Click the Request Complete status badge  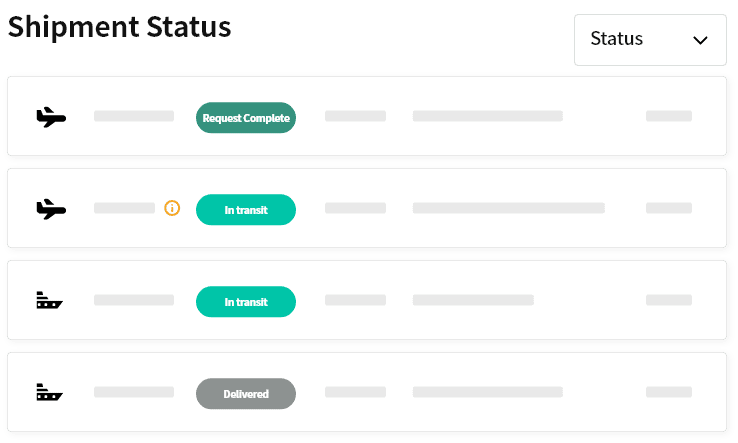point(246,118)
